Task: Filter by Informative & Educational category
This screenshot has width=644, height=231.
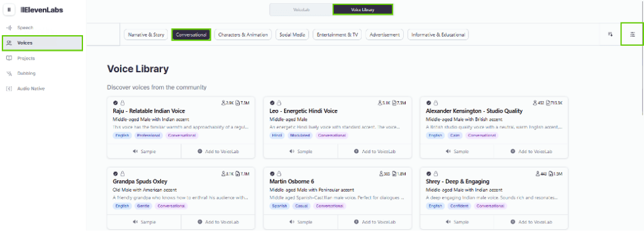Action: 438,35
